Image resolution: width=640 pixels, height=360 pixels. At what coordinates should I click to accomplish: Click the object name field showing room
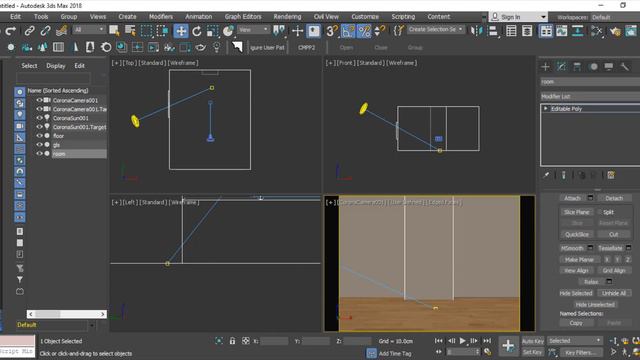(590, 82)
